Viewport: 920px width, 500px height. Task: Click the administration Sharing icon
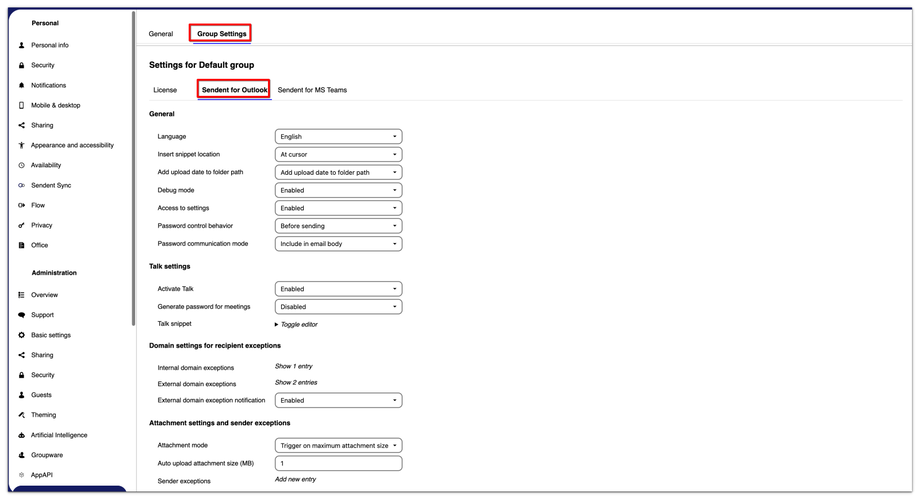pyautogui.click(x=22, y=354)
